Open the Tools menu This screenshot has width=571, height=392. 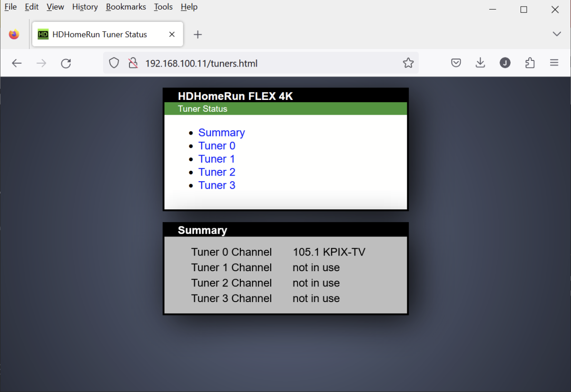pyautogui.click(x=163, y=7)
